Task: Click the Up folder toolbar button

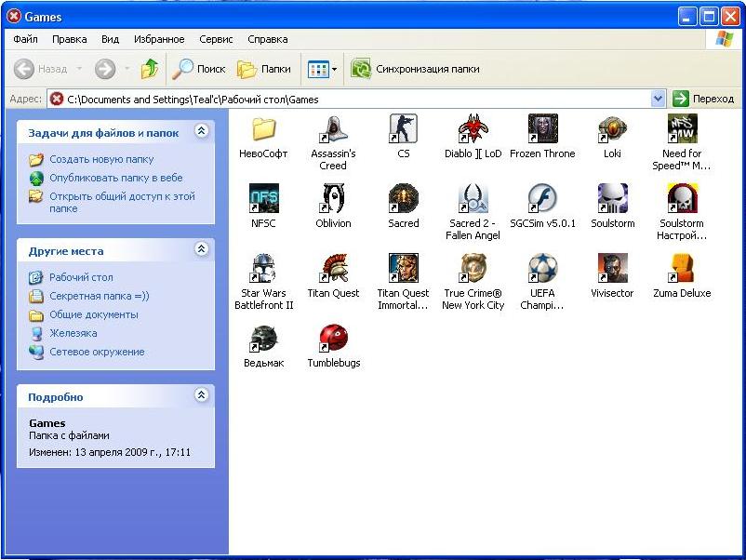Action: click(150, 69)
